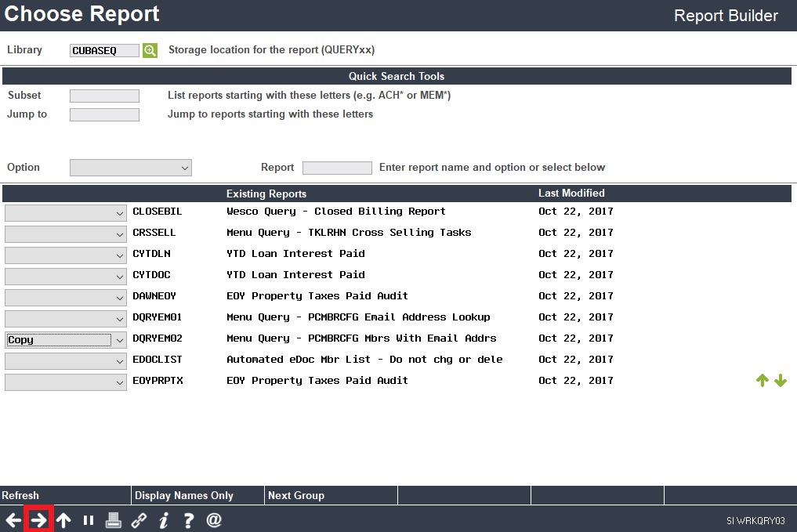
Task: Select the CYTDOC report name
Action: 151,275
